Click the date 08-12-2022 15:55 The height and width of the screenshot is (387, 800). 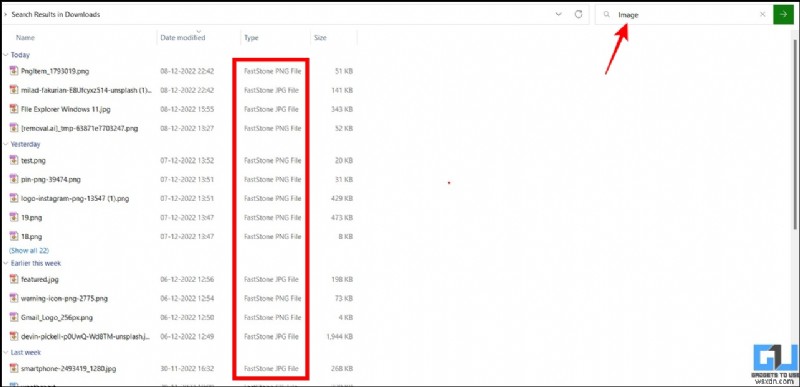[187, 109]
